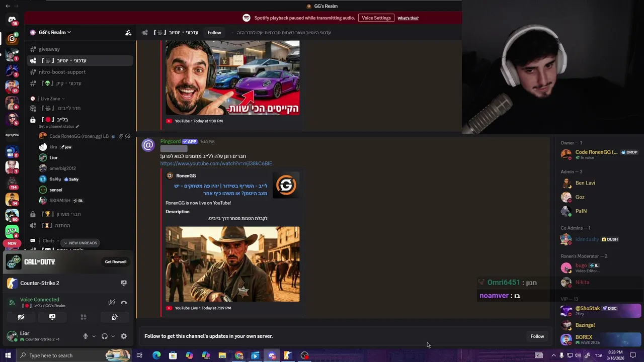Click Follow in the channel header

point(214,33)
